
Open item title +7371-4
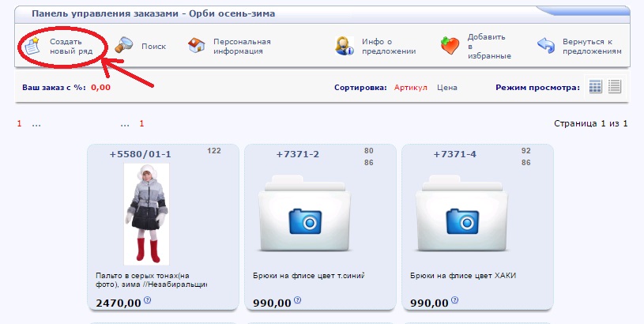coord(454,154)
